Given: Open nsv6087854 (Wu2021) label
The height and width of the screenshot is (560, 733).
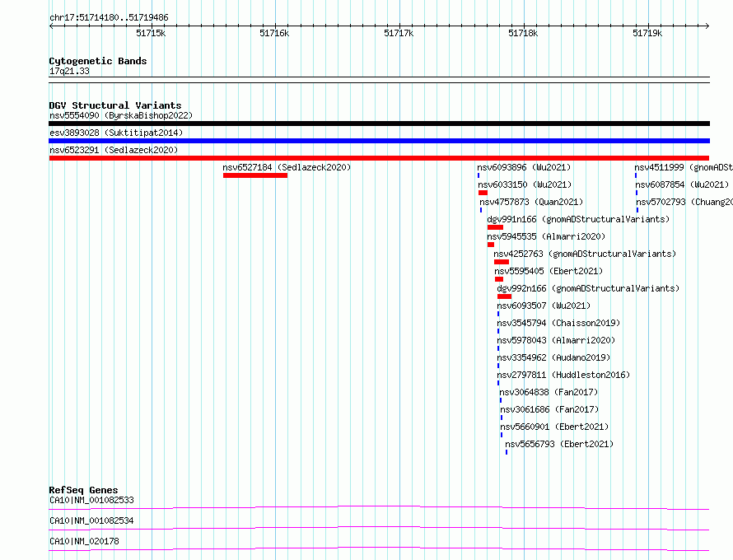Looking at the screenshot, I should coord(682,184).
